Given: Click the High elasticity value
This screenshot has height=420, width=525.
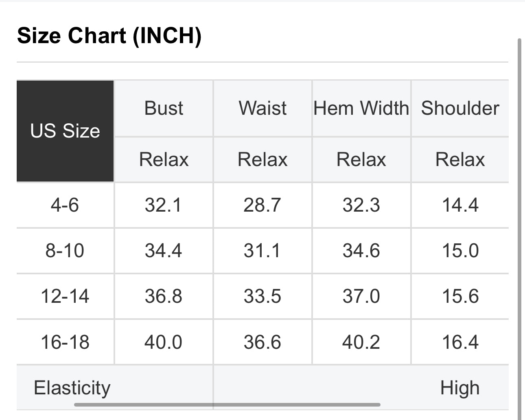Looking at the screenshot, I should pos(460,387).
